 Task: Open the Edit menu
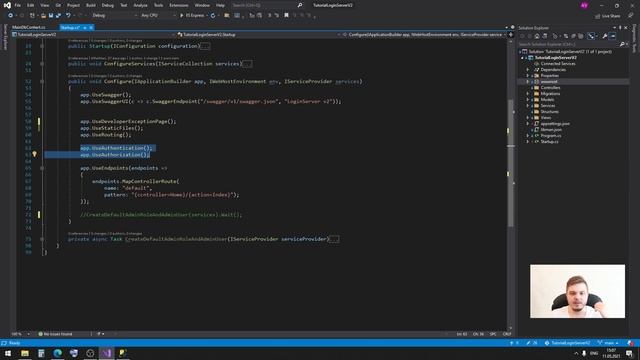(x=31, y=5)
